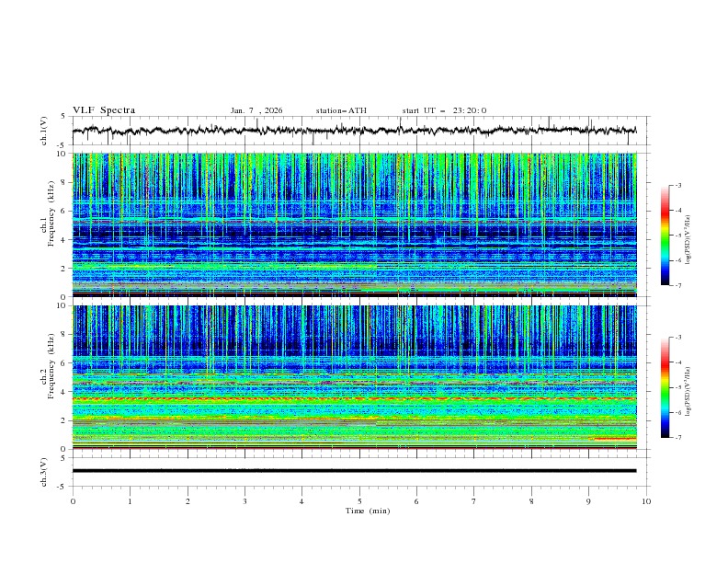Click the ch.3(V) flat black trace
This screenshot has height=563, width=728.
click(354, 471)
